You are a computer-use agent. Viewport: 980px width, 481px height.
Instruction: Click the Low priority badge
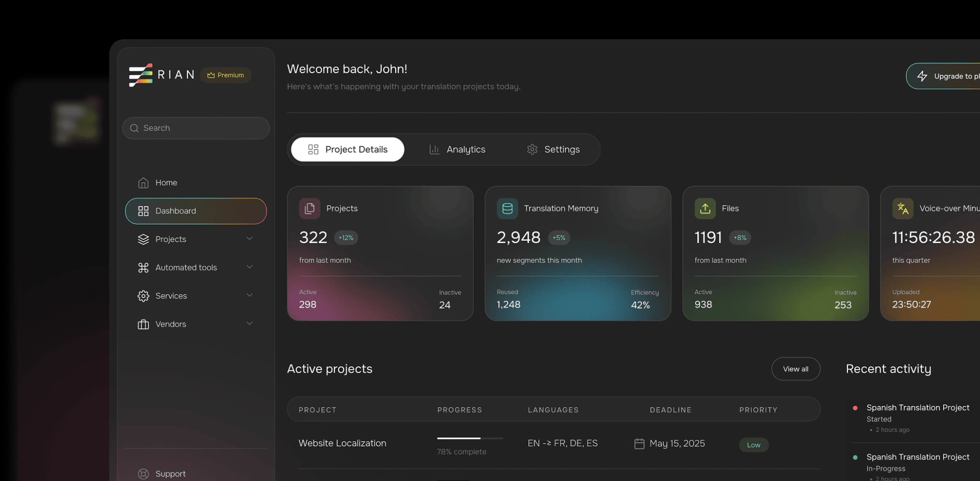click(x=754, y=445)
